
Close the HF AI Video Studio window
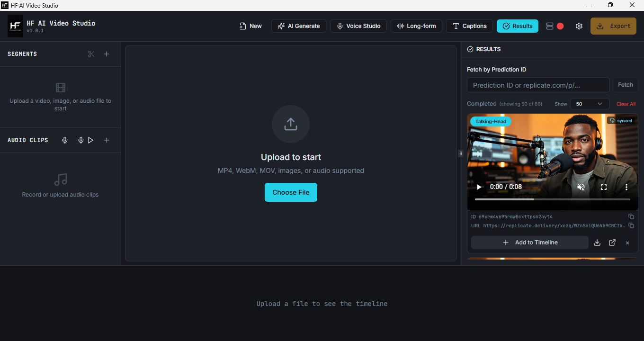click(x=632, y=5)
